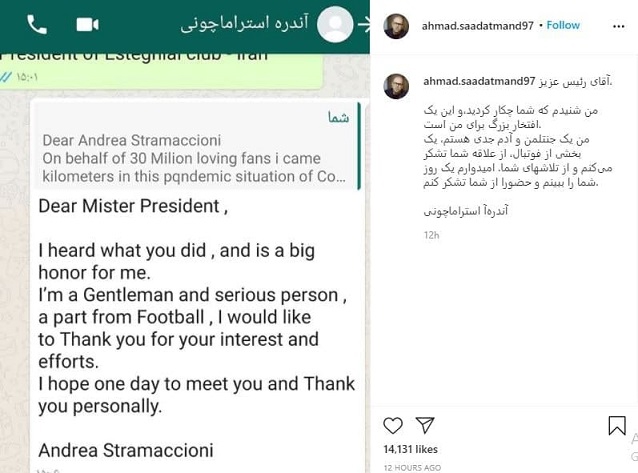Click the back arrow in chat header
638x473 pixels.
coord(364,24)
